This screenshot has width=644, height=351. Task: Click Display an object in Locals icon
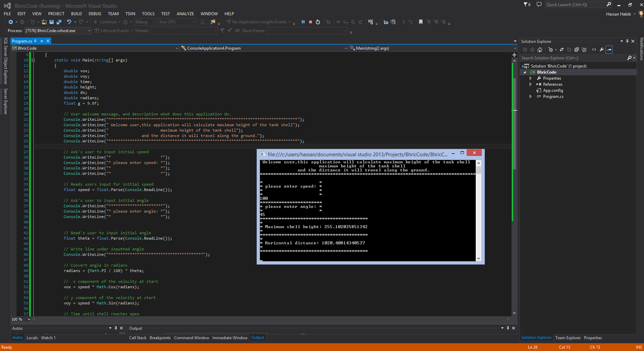[x=386, y=22]
